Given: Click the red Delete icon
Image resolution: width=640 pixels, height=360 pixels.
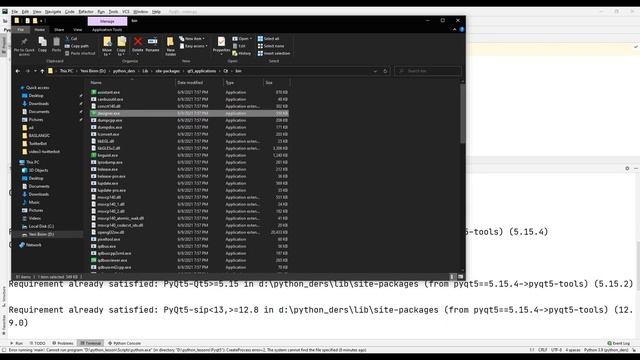Looking at the screenshot, I should [138, 41].
